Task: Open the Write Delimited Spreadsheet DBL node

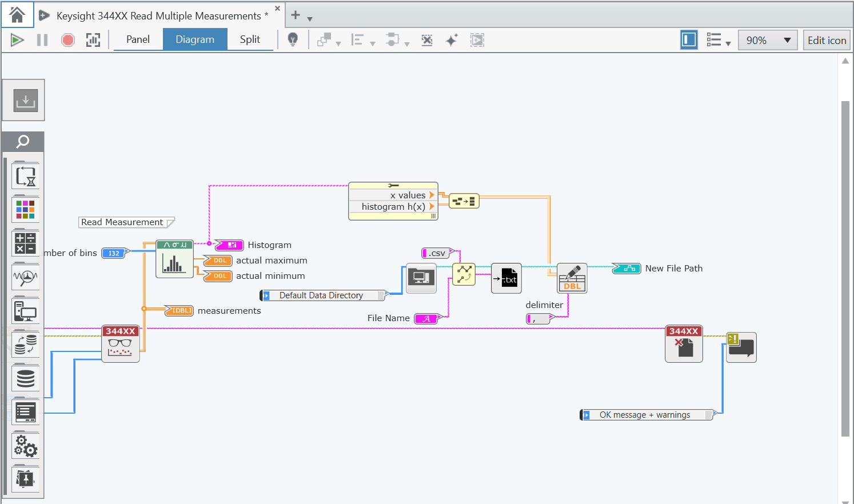Action: click(x=572, y=278)
